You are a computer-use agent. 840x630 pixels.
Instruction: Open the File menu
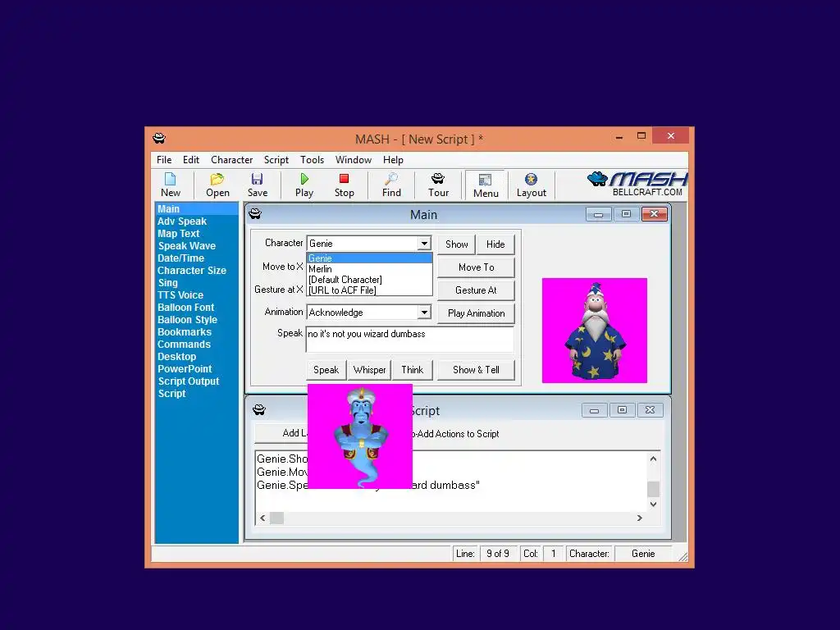pyautogui.click(x=164, y=160)
